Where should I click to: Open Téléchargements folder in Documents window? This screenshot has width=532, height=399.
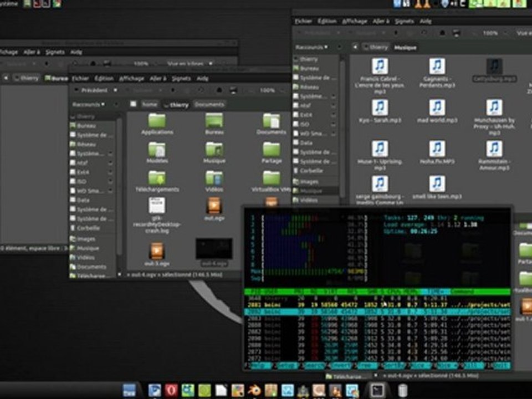157,182
